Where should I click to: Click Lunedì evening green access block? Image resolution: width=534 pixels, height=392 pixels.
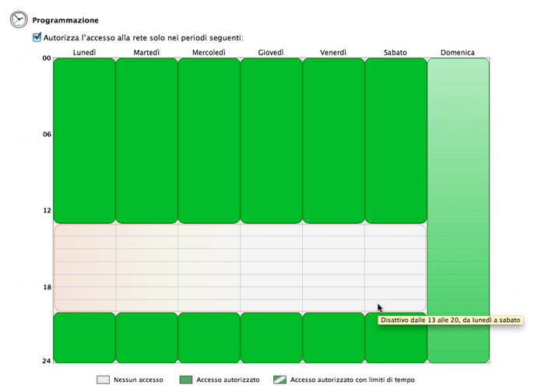[84, 338]
